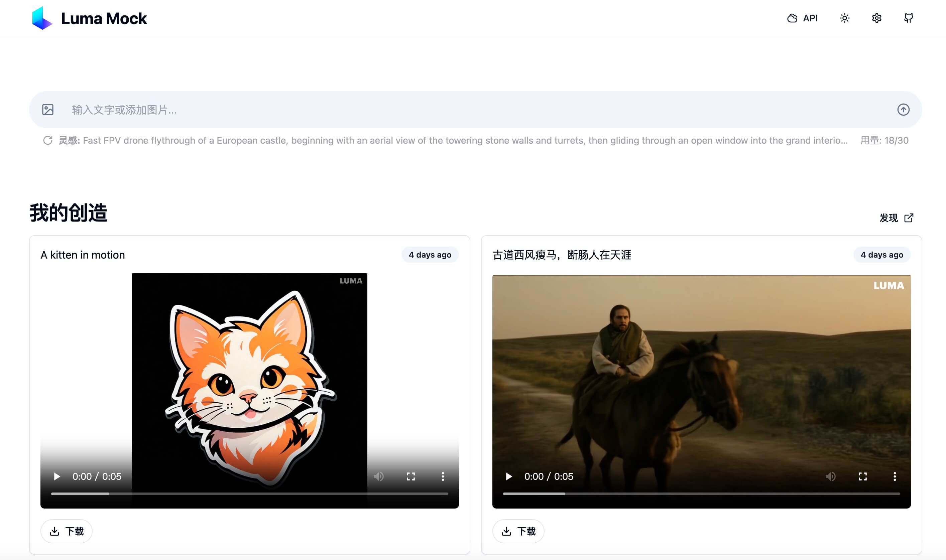This screenshot has height=560, width=946.
Task: Seek on the kitten video progress bar
Action: pos(249,494)
